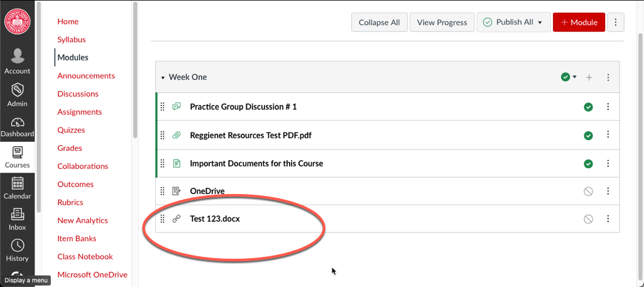The width and height of the screenshot is (644, 287).
Task: Open the Admin shield icon
Action: [17, 90]
